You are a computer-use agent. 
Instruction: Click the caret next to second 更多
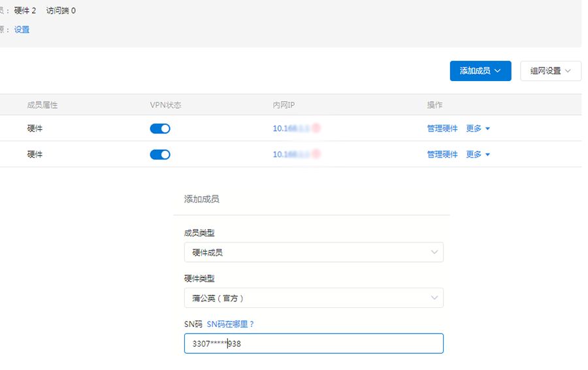coord(487,155)
